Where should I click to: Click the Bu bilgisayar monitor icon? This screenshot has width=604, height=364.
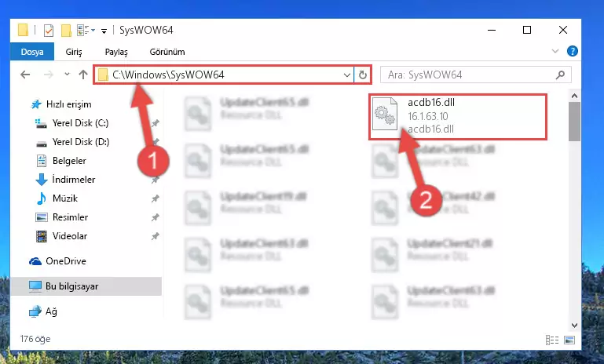coord(35,286)
